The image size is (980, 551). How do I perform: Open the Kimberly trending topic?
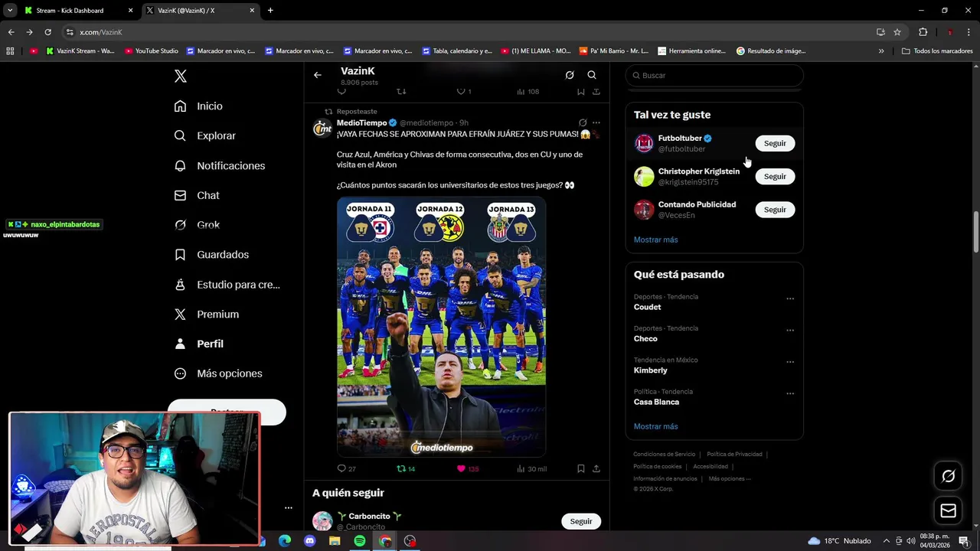650,370
